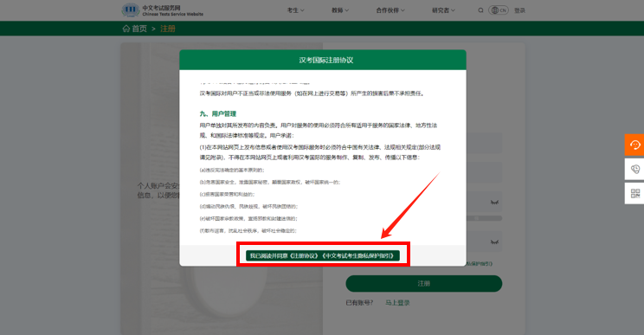Screen dimensions: 644x335
Task: Click the home icon in breadcrumb bar
Action: [126, 29]
